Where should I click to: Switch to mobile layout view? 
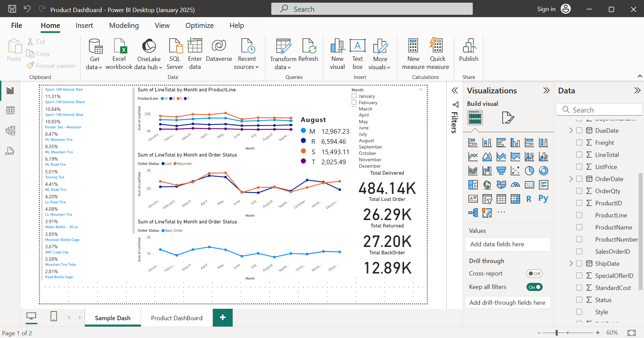click(54, 316)
